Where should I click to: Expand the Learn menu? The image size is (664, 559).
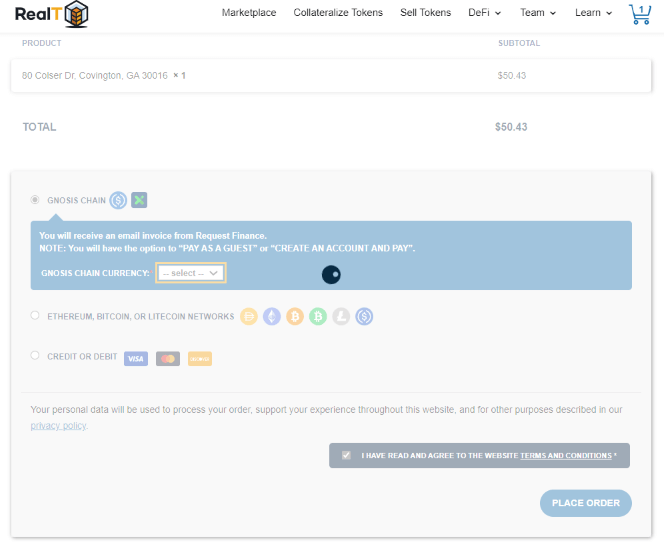point(593,13)
